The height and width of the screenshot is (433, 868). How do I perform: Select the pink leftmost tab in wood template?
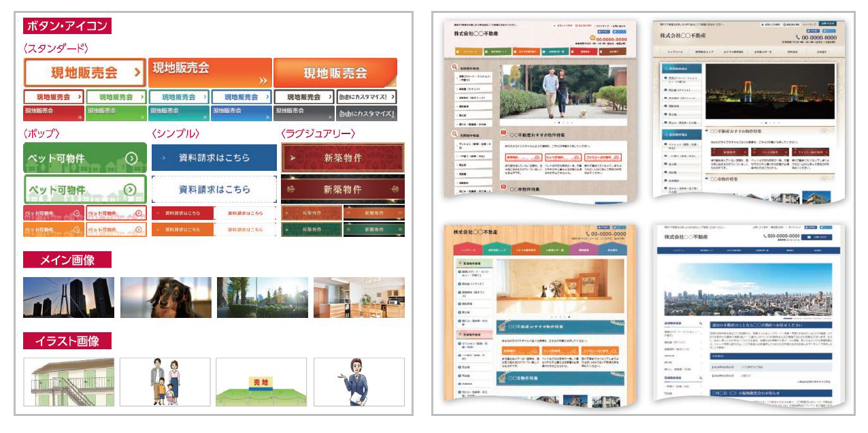tap(465, 250)
